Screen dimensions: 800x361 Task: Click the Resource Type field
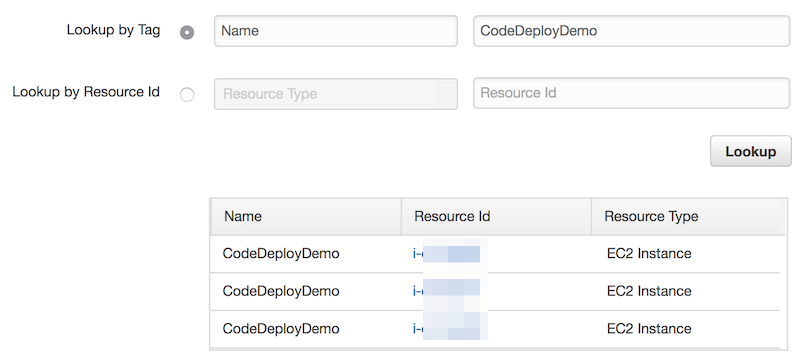(x=336, y=94)
